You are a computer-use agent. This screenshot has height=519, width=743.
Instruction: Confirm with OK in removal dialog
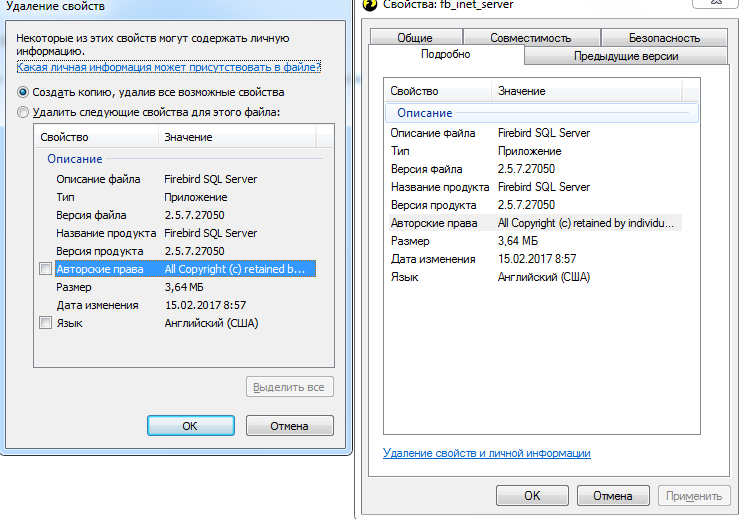point(190,426)
